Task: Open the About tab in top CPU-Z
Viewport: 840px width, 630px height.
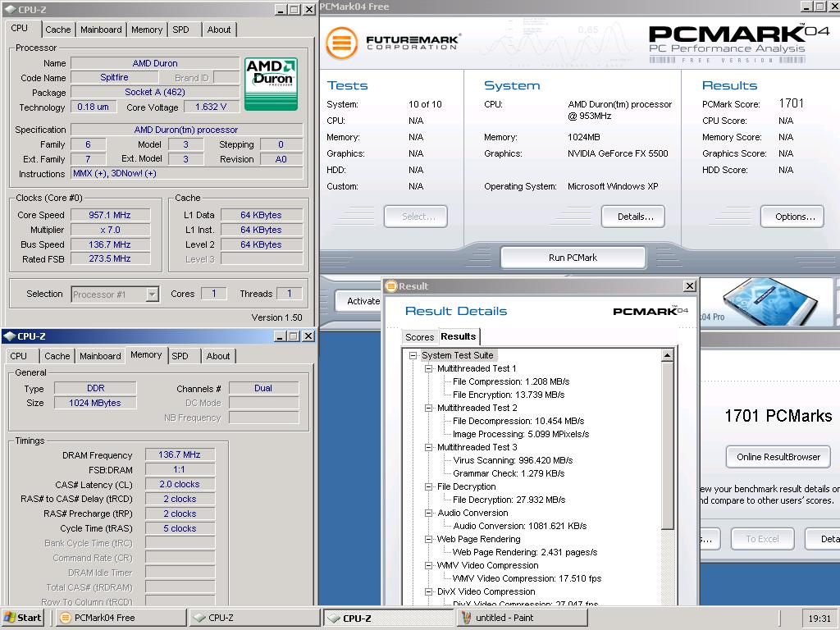Action: 219,30
